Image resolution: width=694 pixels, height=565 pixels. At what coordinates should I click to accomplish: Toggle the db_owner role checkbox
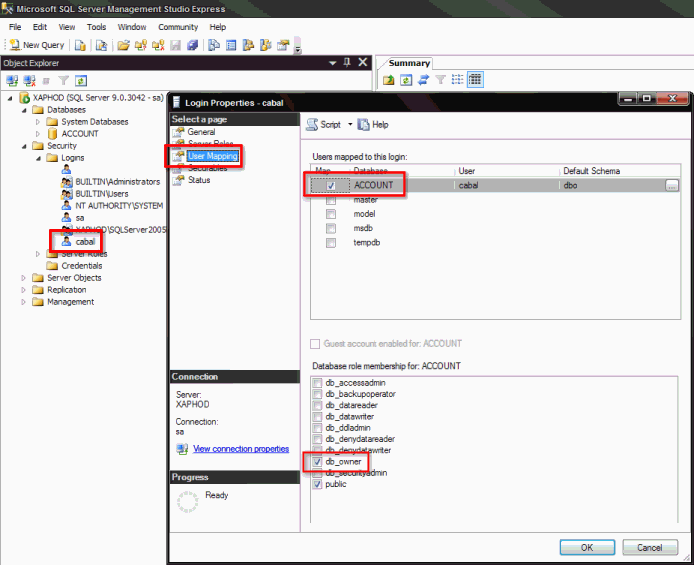point(318,462)
